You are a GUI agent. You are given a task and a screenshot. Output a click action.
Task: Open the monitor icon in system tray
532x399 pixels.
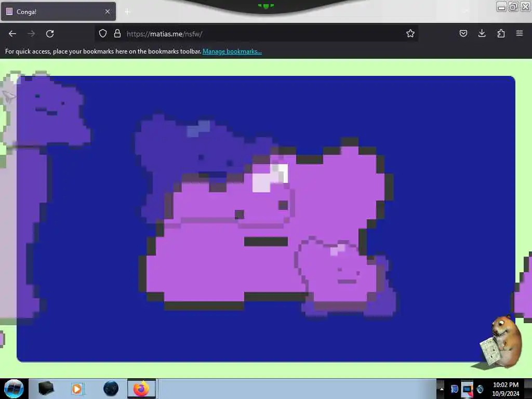tap(467, 389)
